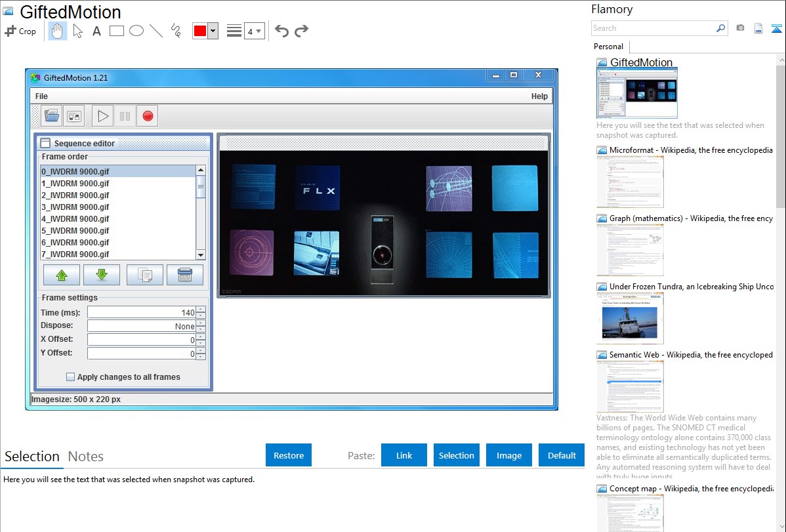This screenshot has width=786, height=532.
Task: Click the open folder icon in GiftedMotion
Action: 52,116
